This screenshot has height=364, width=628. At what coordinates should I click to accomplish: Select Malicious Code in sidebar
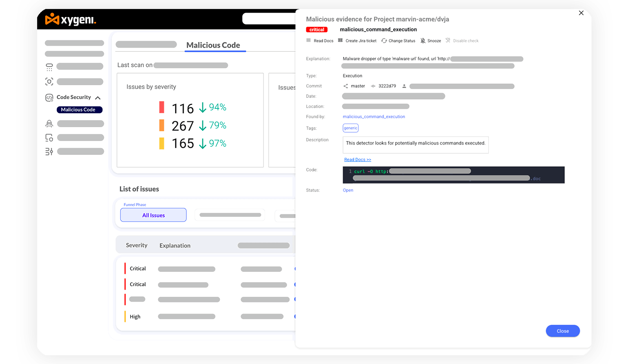click(x=79, y=110)
